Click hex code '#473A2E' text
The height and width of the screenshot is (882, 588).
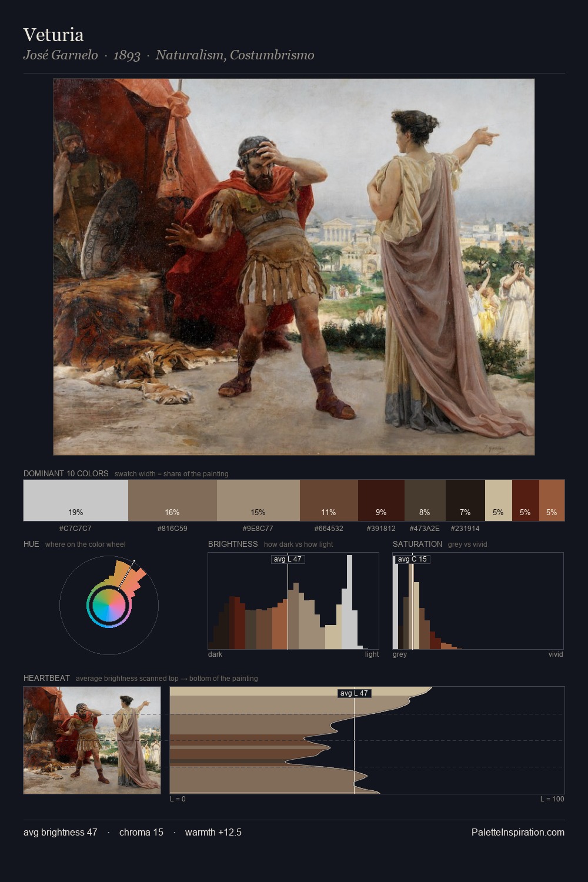tap(425, 529)
